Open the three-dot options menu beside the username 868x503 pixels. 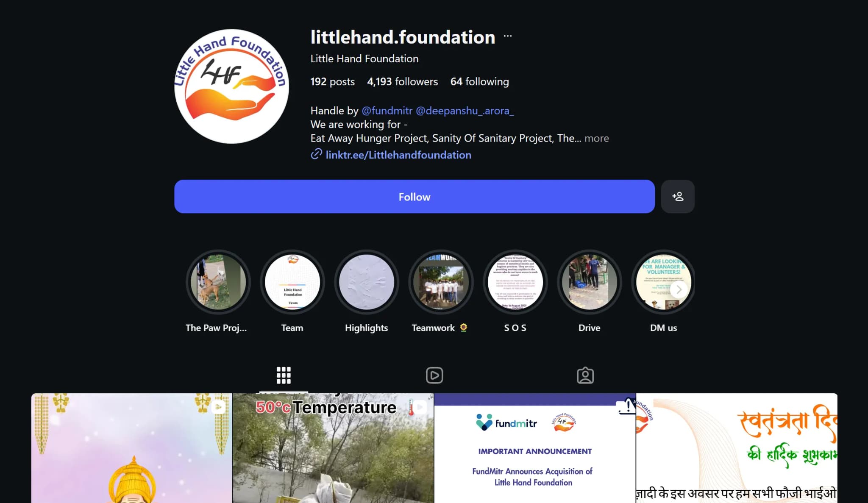pos(507,36)
